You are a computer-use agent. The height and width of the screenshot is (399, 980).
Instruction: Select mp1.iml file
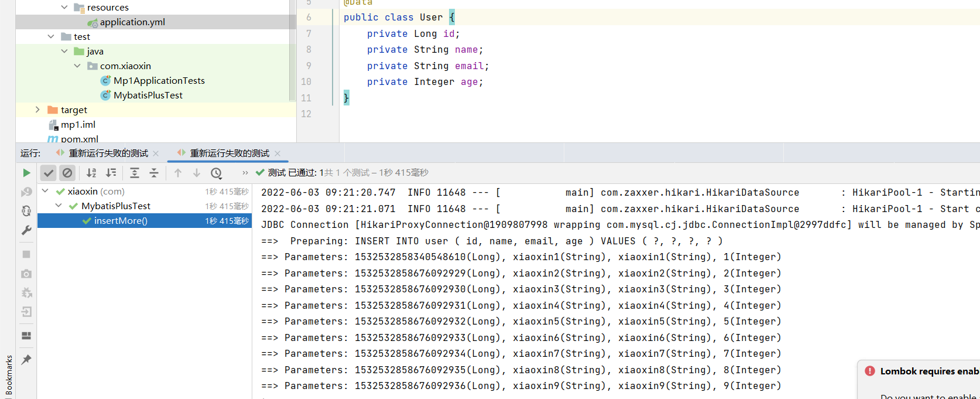78,125
